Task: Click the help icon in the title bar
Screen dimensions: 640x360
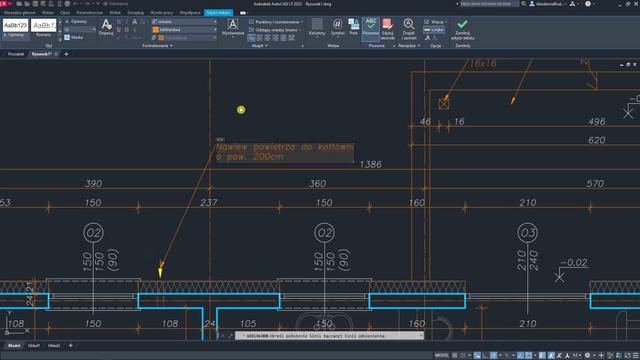Action: click(588, 4)
